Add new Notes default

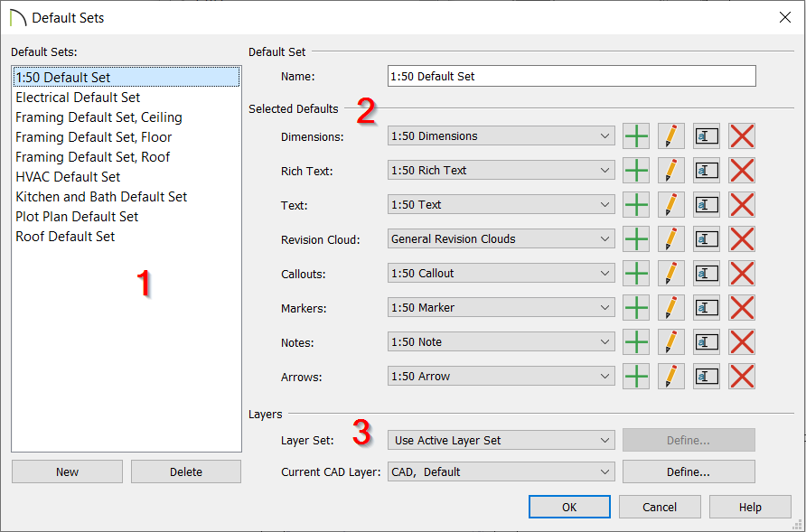(x=636, y=342)
